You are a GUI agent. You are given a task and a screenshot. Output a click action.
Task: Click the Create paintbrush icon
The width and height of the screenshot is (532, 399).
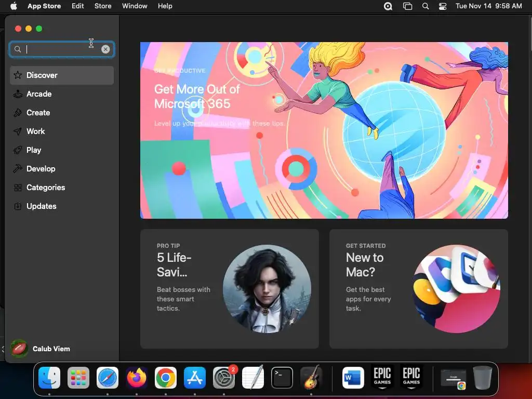[x=18, y=113]
